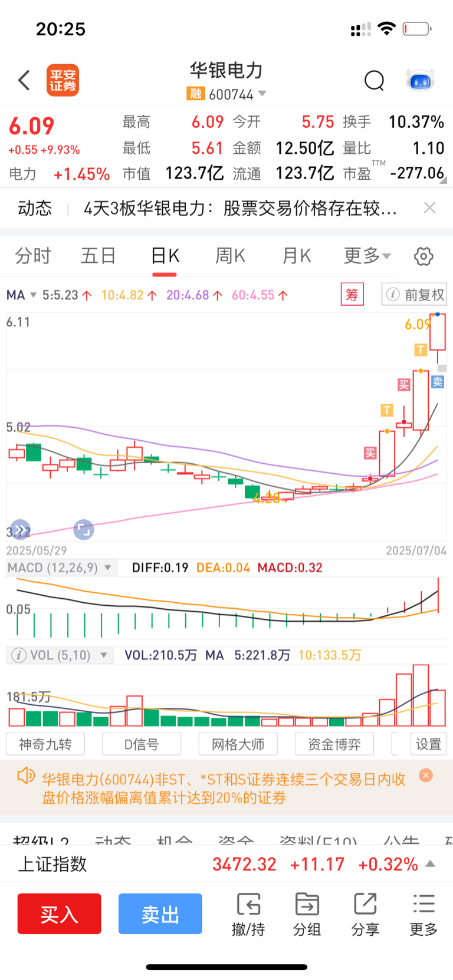This screenshot has width=453, height=980.
Task: Open the VOL info icon
Action: pyautogui.click(x=19, y=655)
